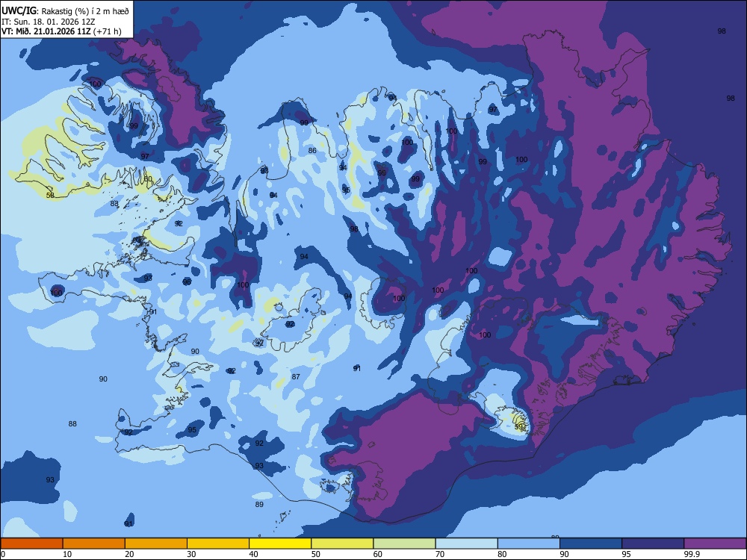Choose the light green 60–70 legend band

point(404,544)
